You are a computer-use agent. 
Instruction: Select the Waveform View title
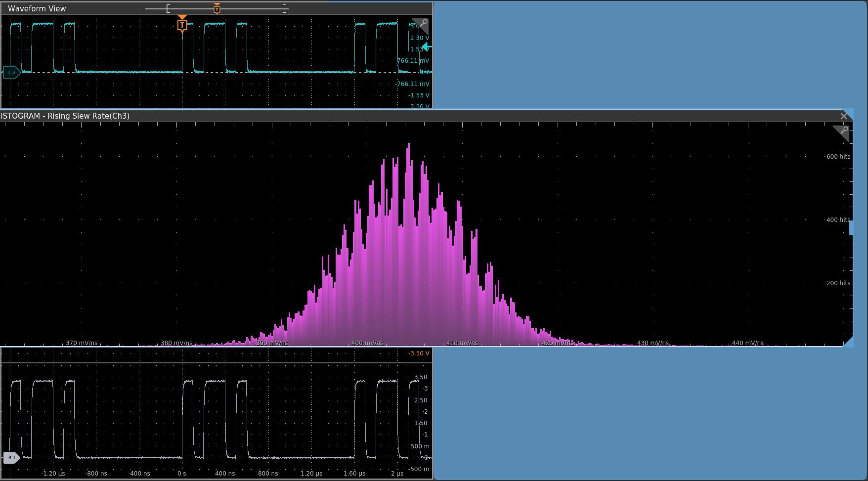coord(37,8)
